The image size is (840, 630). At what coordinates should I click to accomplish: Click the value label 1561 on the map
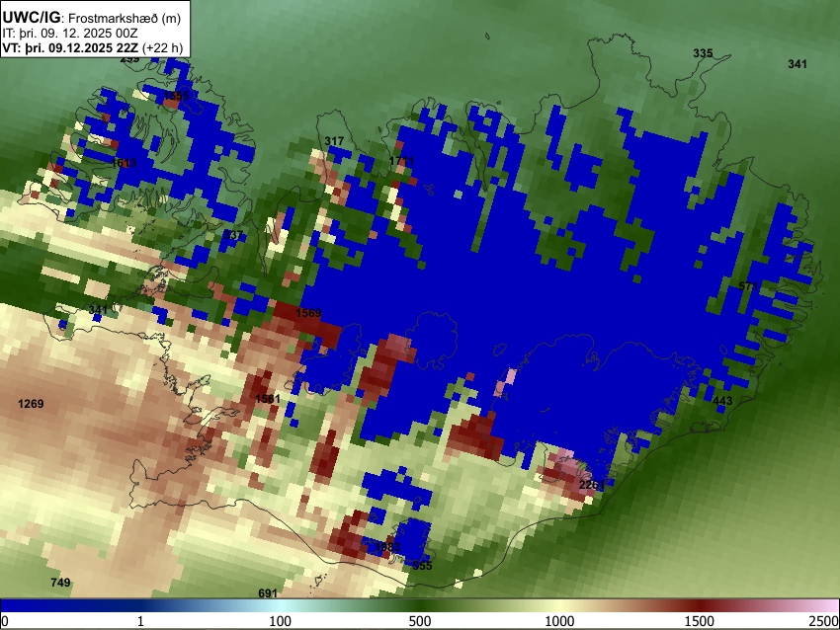[268, 398]
